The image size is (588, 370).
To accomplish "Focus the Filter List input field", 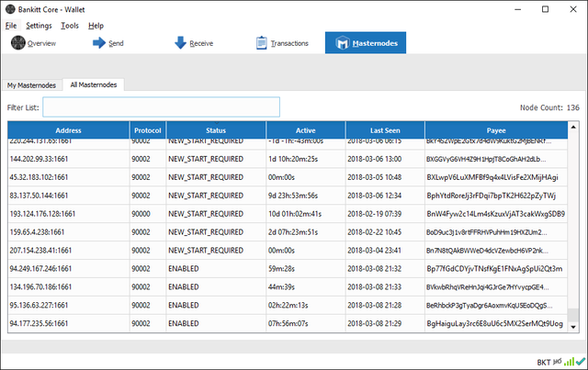I will (x=162, y=107).
